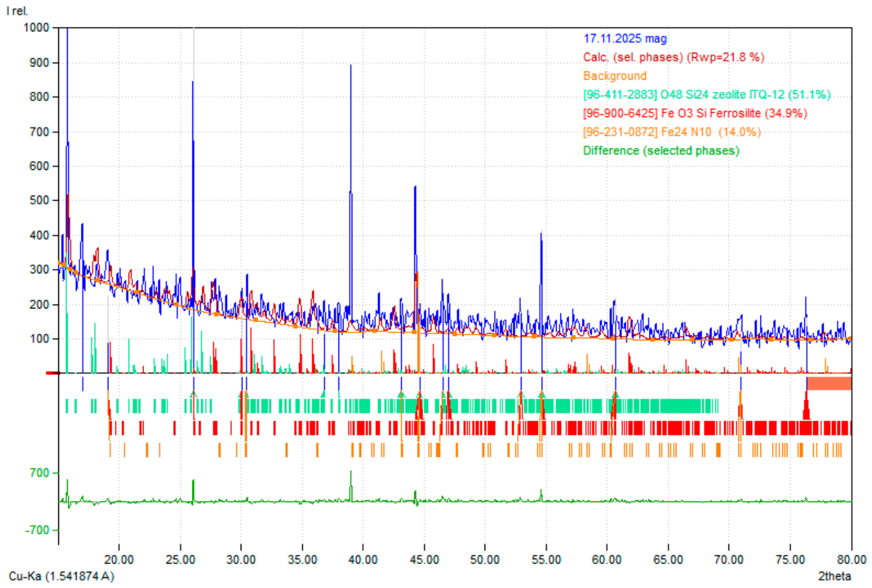Click the 35.00 tick label on 2theta axis
Screen dimensions: 872x588
point(302,560)
